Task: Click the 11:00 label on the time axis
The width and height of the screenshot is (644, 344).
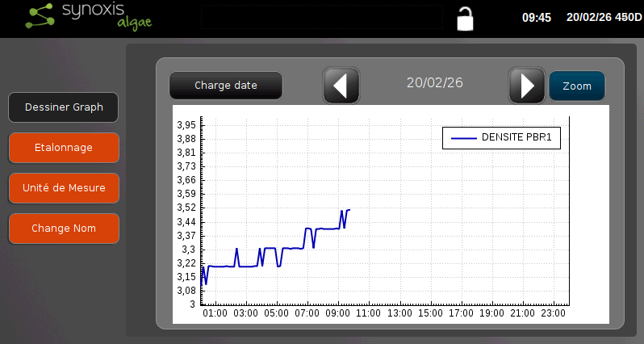Action: coord(368,313)
